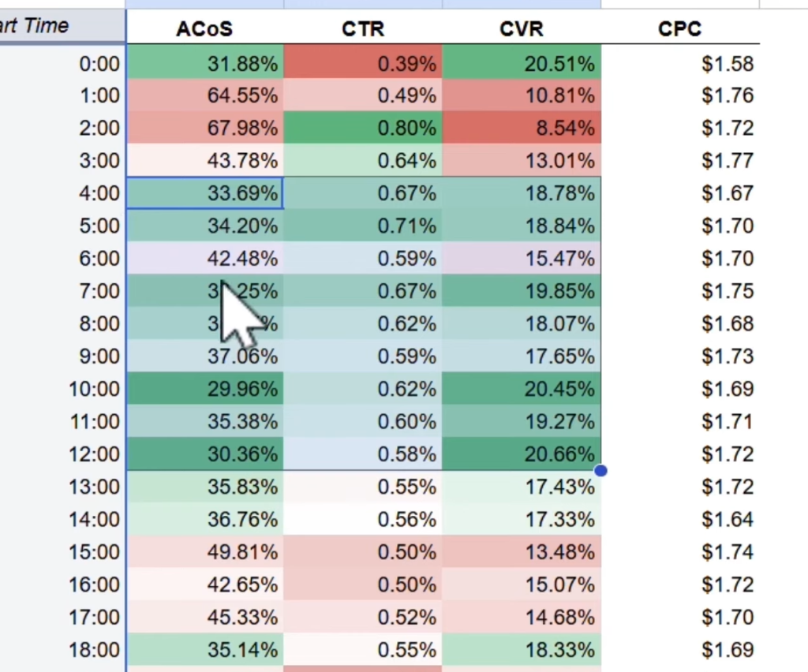Click the red ACoS cell 67.98%
This screenshot has width=808, height=672.
point(205,128)
